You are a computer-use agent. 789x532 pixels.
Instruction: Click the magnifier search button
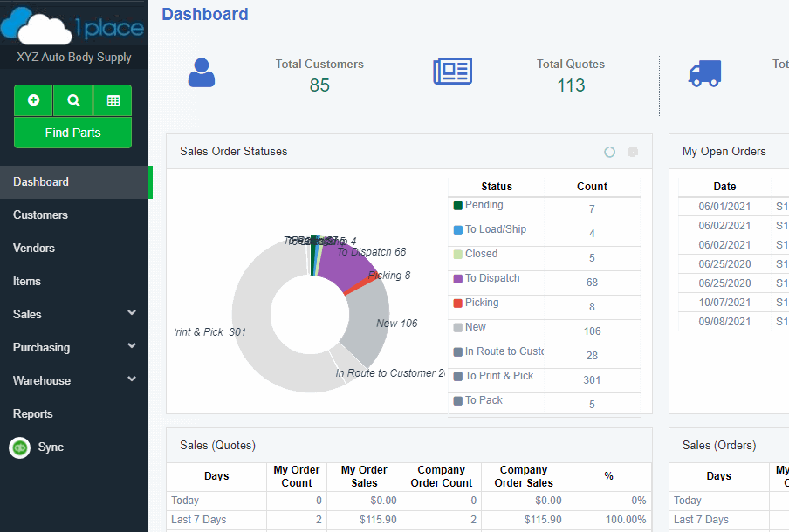point(73,100)
